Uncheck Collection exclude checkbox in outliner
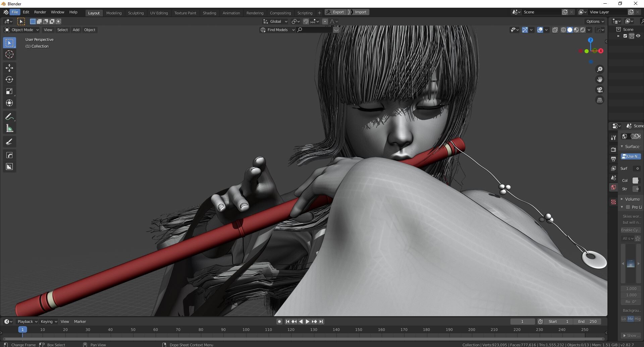Image resolution: width=644 pixels, height=347 pixels. pos(625,36)
